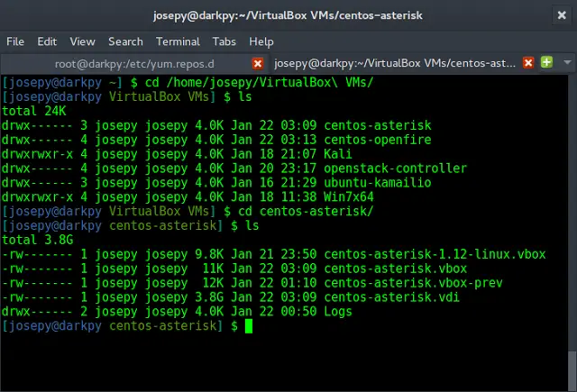The height and width of the screenshot is (392, 577).
Task: Open the File menu
Action: [x=15, y=41]
